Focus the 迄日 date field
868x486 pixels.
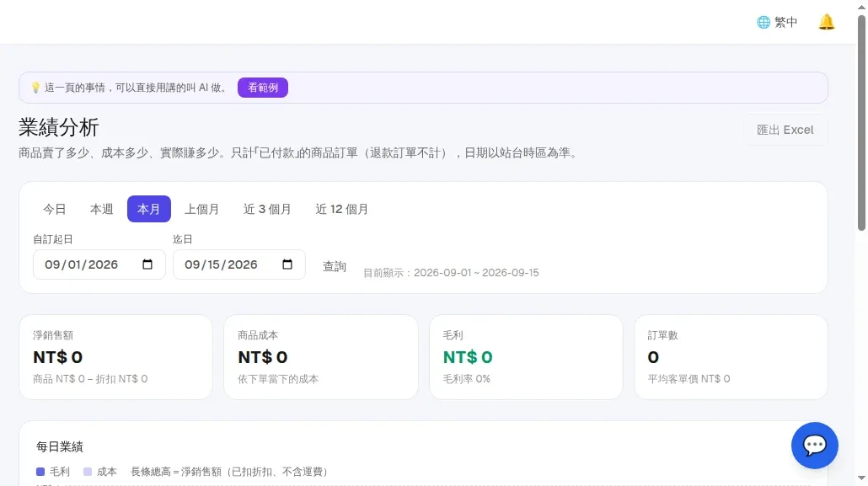pos(239,264)
